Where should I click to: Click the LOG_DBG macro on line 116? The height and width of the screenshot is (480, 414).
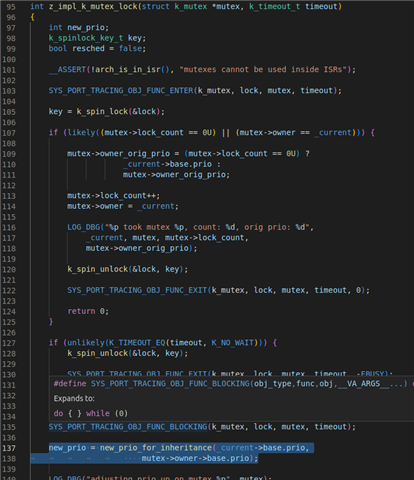coord(83,227)
